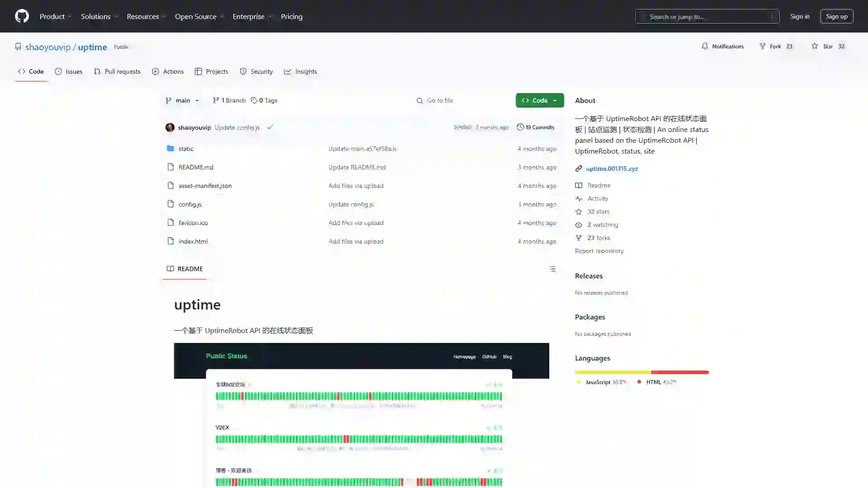
Task: Open the Releases heading link
Action: click(589, 276)
